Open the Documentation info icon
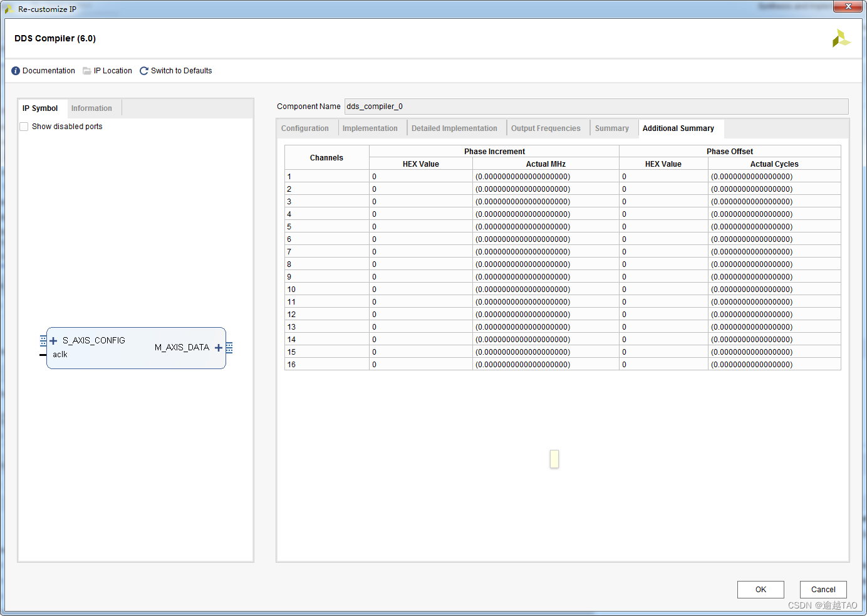 pos(16,71)
